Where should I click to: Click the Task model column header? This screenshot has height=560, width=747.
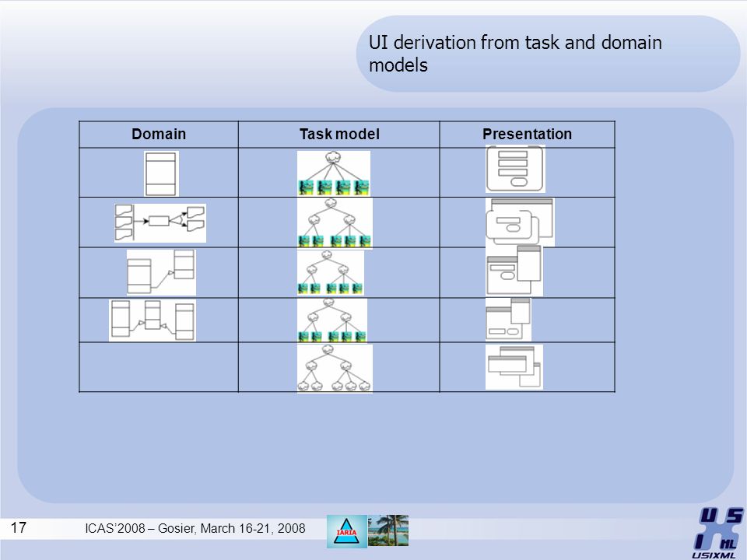pos(339,135)
